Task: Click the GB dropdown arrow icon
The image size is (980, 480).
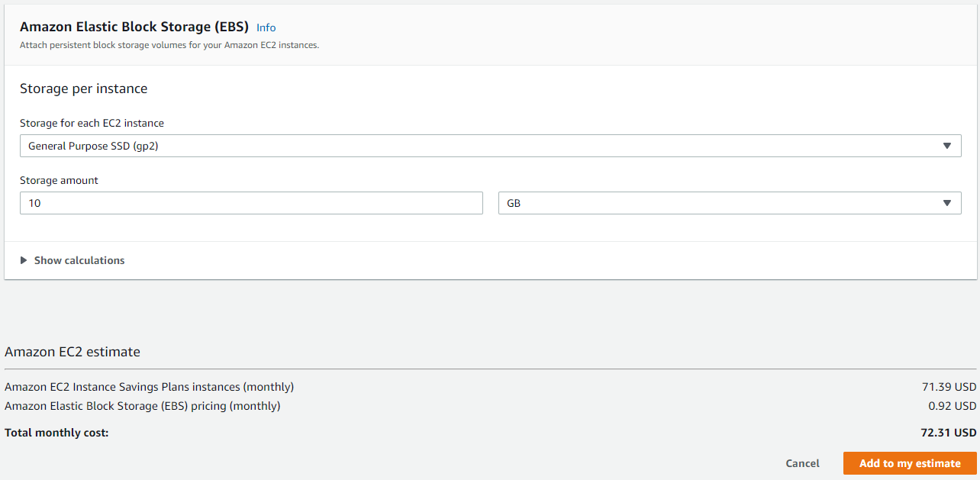Action: pyautogui.click(x=946, y=203)
